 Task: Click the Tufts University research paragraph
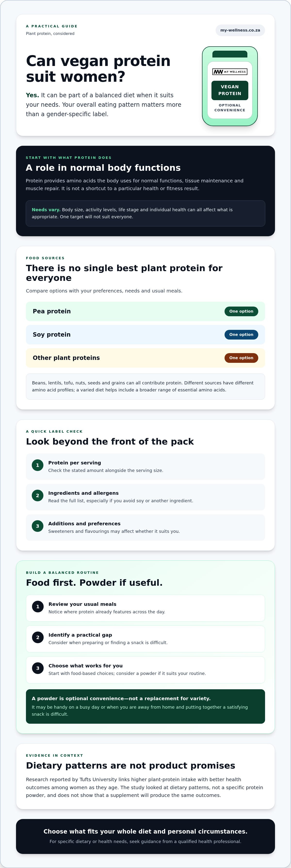[145, 787]
